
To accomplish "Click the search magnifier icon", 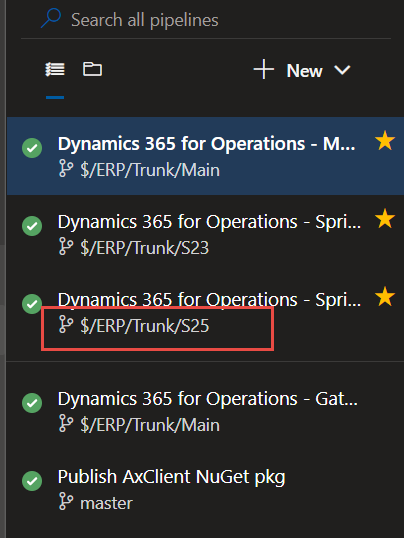I will 51,18.
